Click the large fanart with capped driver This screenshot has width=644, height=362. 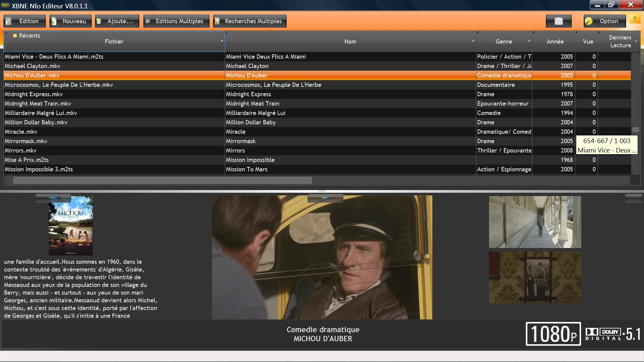[322, 257]
